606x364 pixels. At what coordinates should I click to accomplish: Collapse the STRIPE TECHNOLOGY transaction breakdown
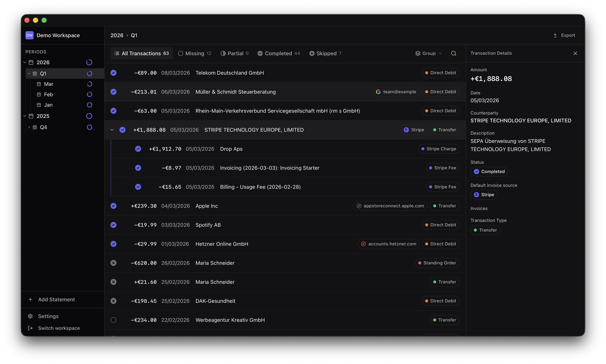[x=112, y=130]
